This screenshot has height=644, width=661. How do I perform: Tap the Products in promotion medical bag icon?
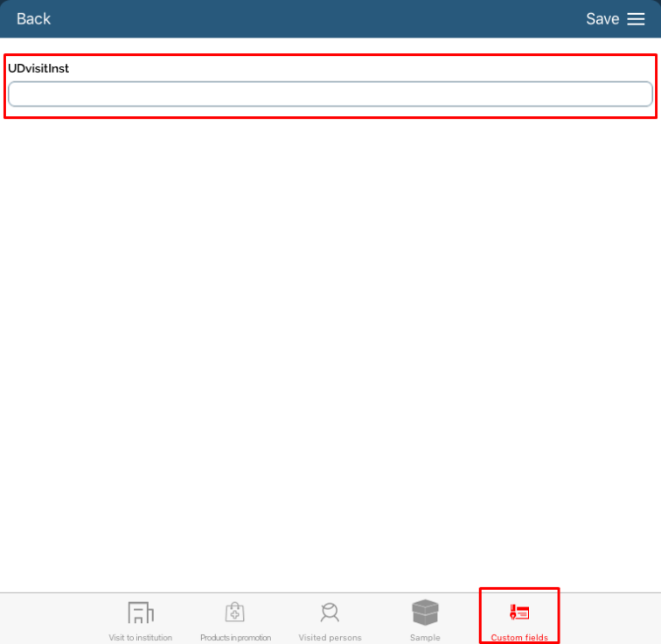pyautogui.click(x=234, y=613)
